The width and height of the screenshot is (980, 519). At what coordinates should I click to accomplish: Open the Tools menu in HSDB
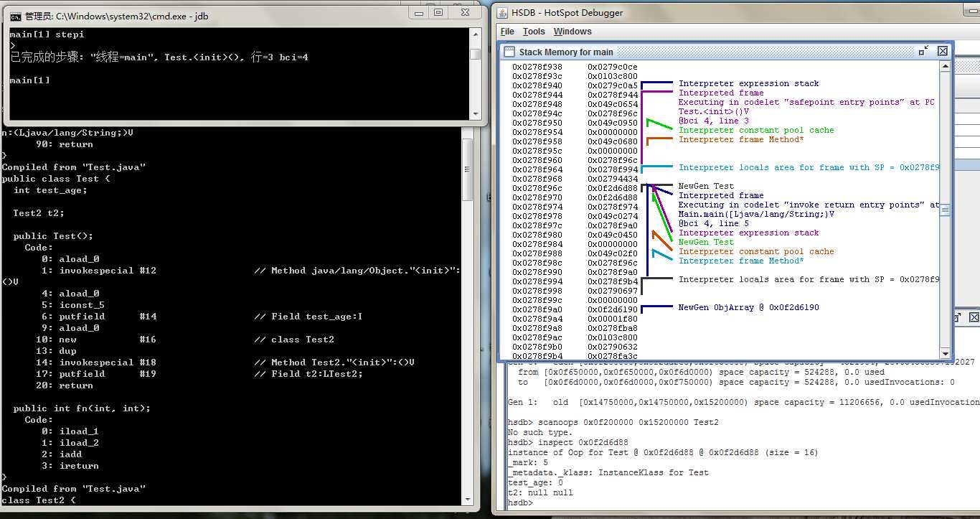[534, 32]
